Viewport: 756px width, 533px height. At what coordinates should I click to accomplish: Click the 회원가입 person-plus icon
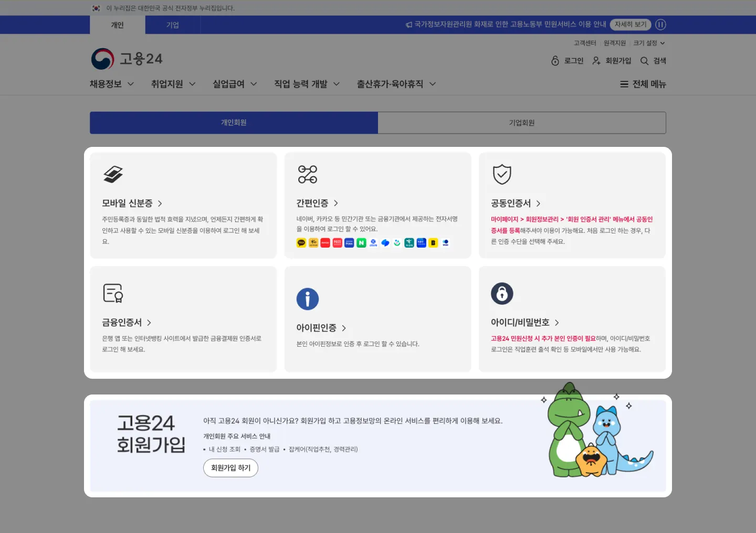[596, 61]
